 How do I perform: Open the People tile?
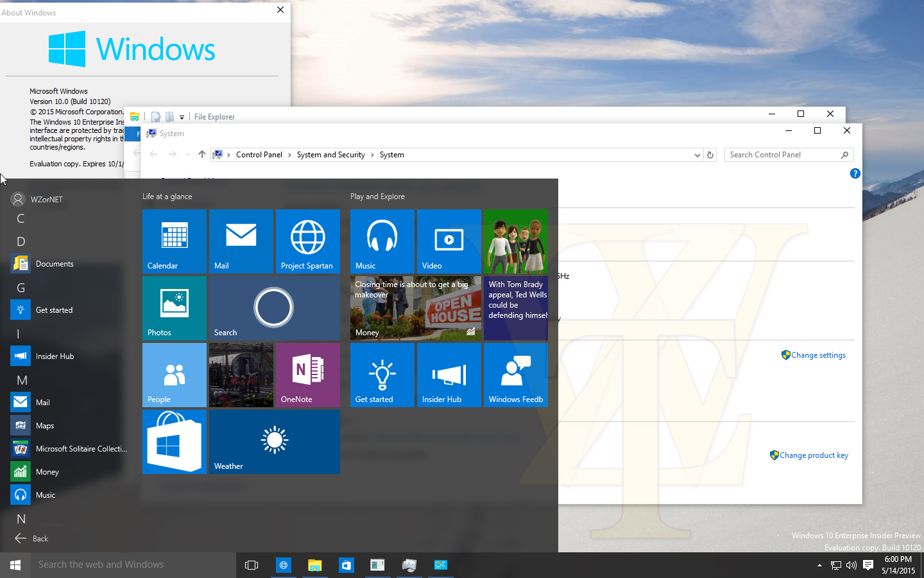[x=175, y=375]
